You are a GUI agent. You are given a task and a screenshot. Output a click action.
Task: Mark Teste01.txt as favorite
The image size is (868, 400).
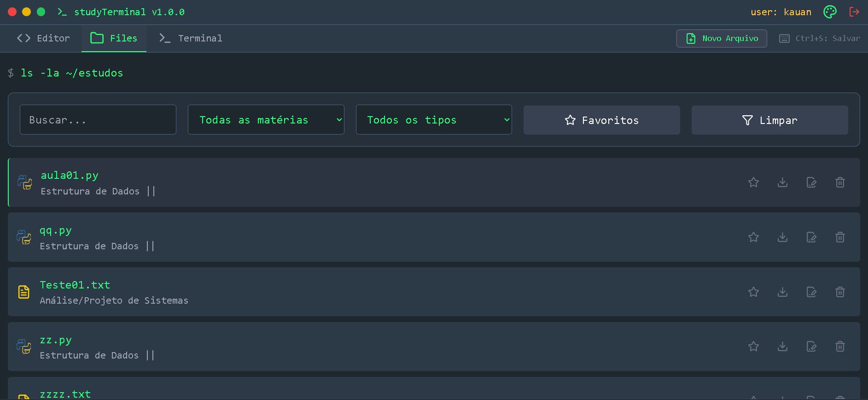pyautogui.click(x=753, y=292)
